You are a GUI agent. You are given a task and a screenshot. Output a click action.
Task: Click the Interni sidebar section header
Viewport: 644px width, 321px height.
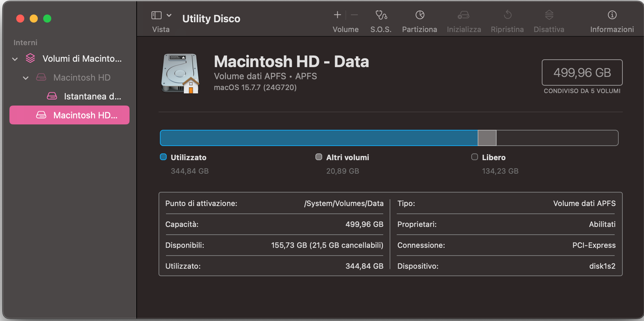(25, 42)
